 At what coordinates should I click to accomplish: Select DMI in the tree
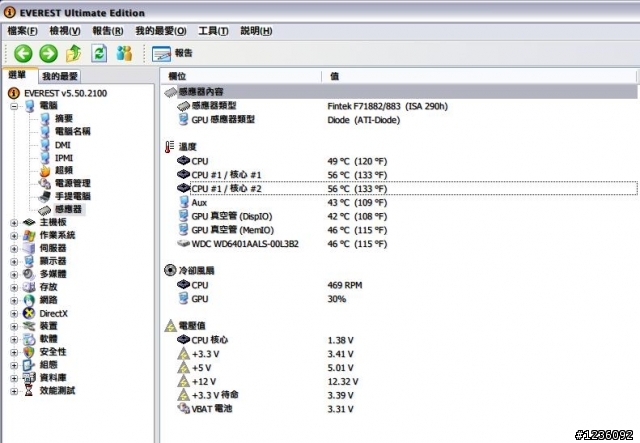(x=62, y=145)
